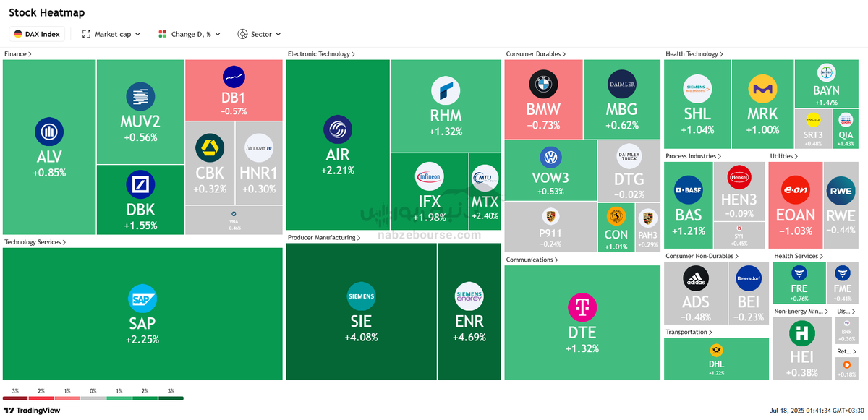Click the Allianz ALV logo icon

[x=49, y=132]
